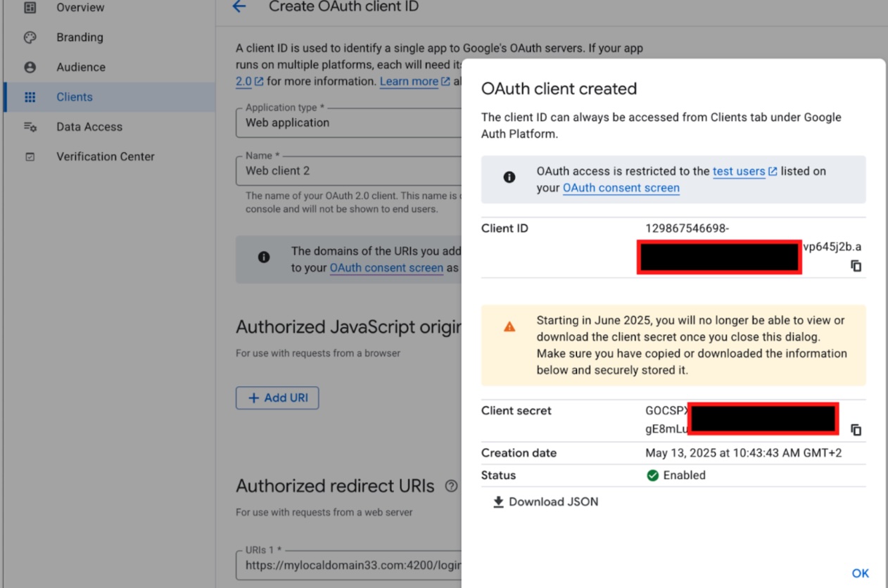
Task: Click help icon beside Authorized redirect URIs
Action: click(451, 486)
